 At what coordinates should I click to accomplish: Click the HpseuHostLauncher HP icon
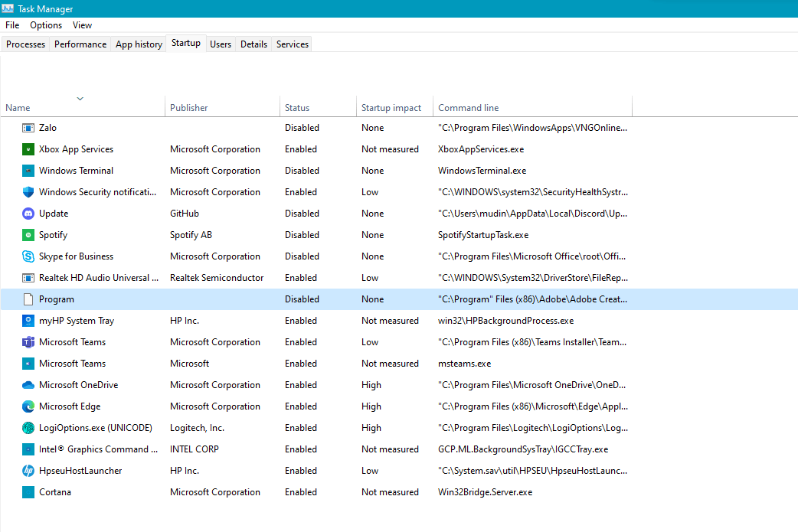[x=24, y=471]
